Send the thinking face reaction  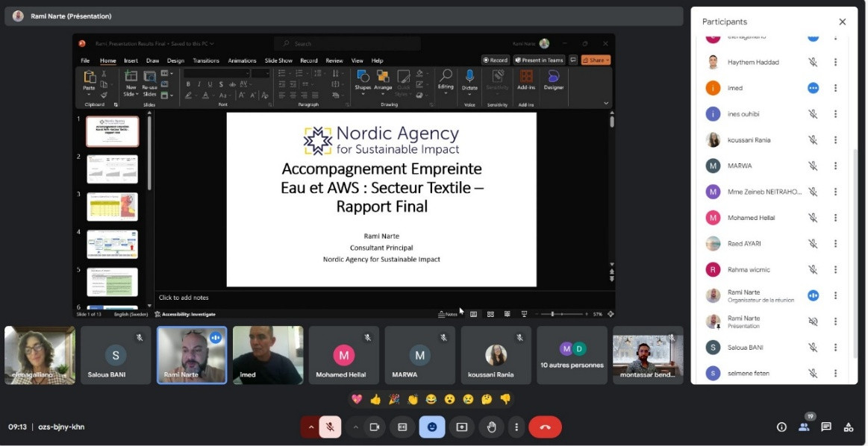[x=487, y=399]
